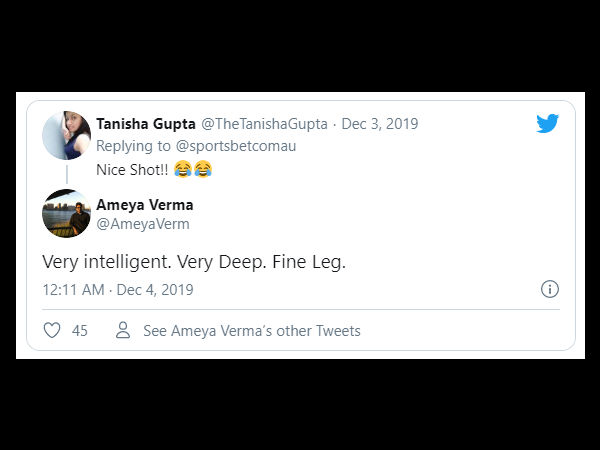Screen dimensions: 600x450
Task: Click the 45 likes count
Action: [x=80, y=330]
